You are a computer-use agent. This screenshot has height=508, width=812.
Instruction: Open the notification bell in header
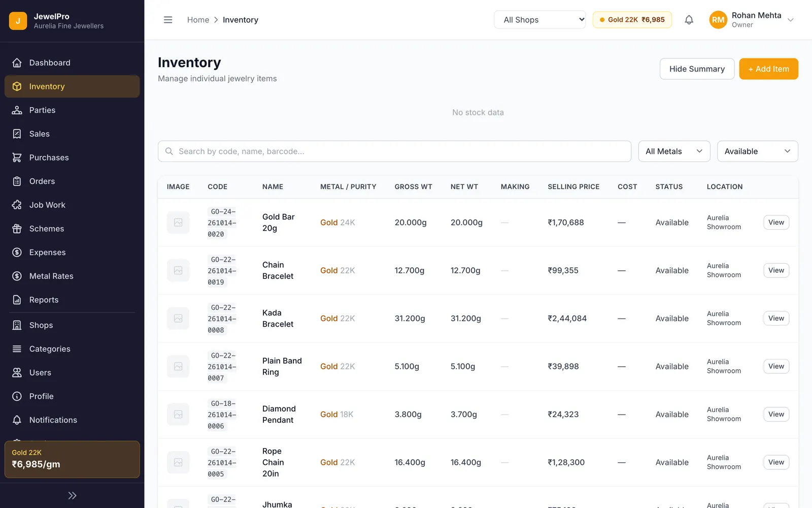[689, 20]
